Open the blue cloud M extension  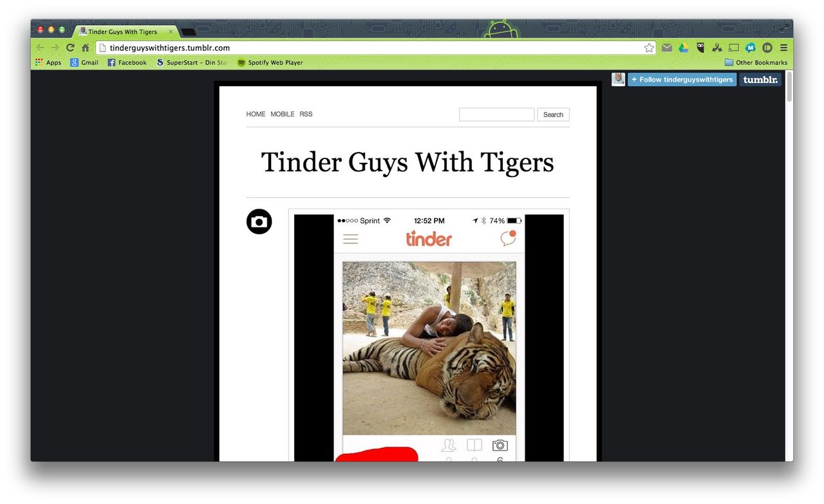point(751,48)
